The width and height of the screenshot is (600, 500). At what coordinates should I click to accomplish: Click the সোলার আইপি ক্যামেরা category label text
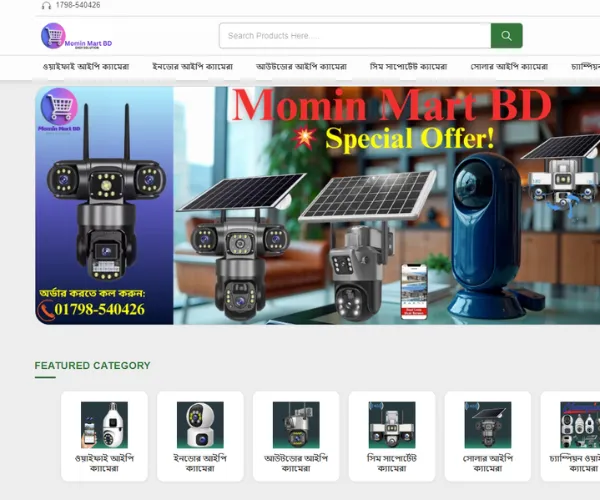pos(488,462)
